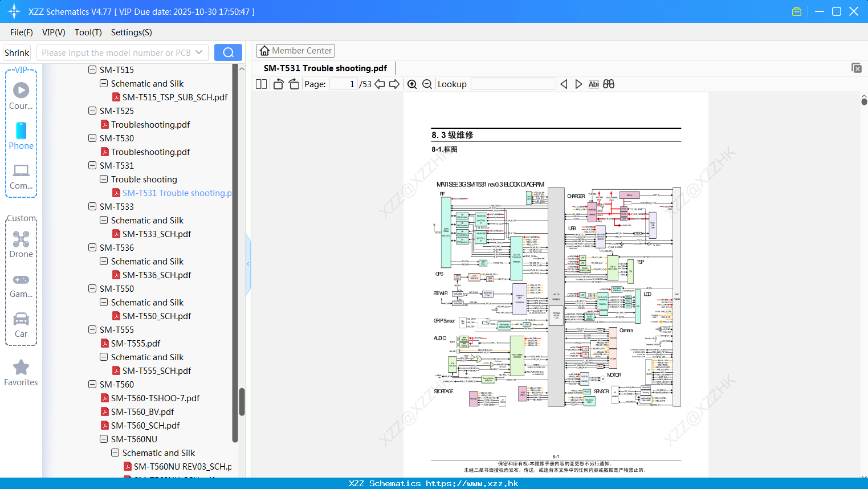868x489 pixels.
Task: Open the VIP(V) menu
Action: tap(54, 32)
